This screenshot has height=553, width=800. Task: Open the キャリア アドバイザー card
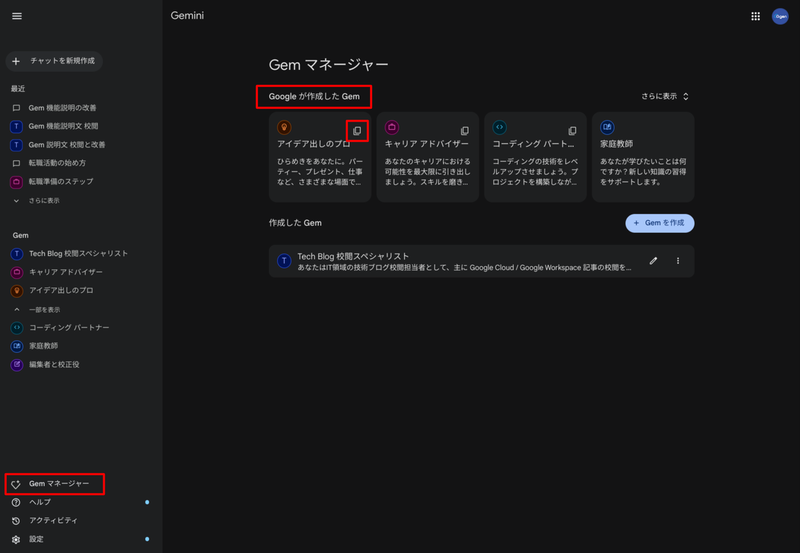click(x=428, y=157)
